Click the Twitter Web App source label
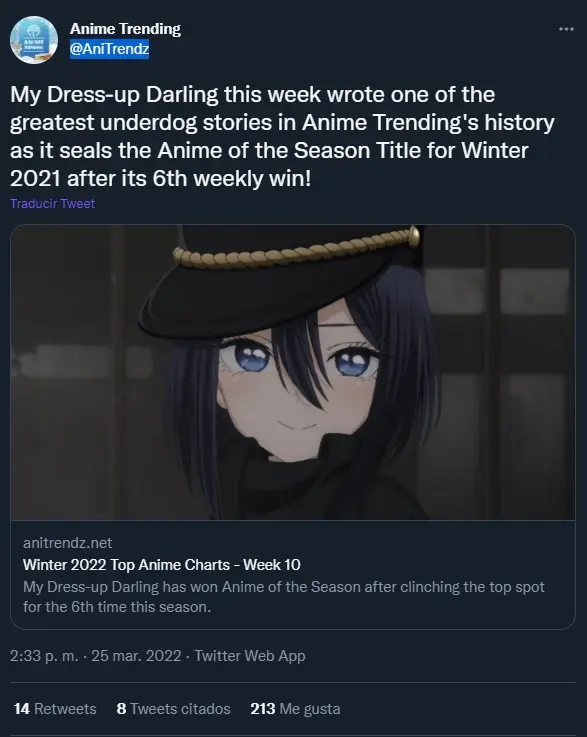 tap(250, 656)
